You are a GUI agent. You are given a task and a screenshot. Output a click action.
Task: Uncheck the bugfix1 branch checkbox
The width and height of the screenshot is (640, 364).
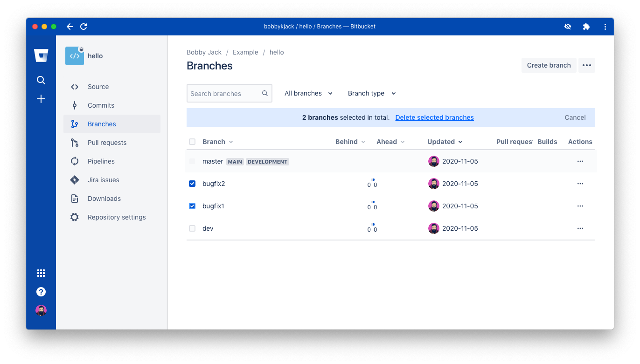click(x=192, y=206)
